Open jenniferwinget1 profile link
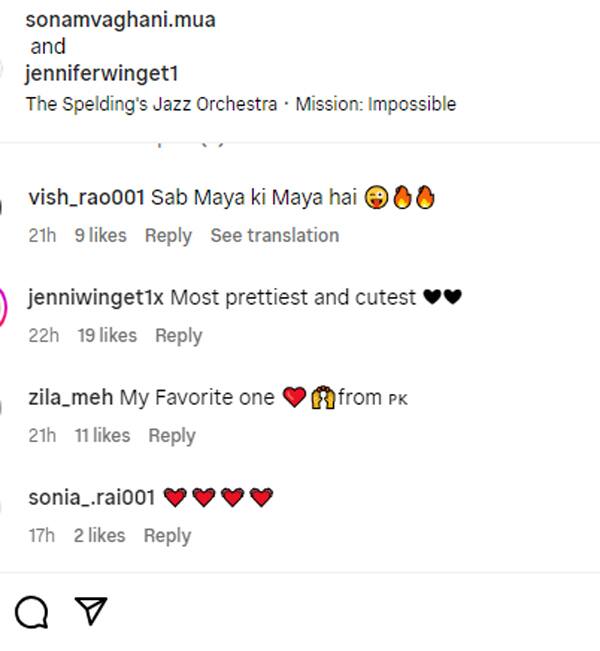Image resolution: width=600 pixels, height=651 pixels. click(x=104, y=73)
